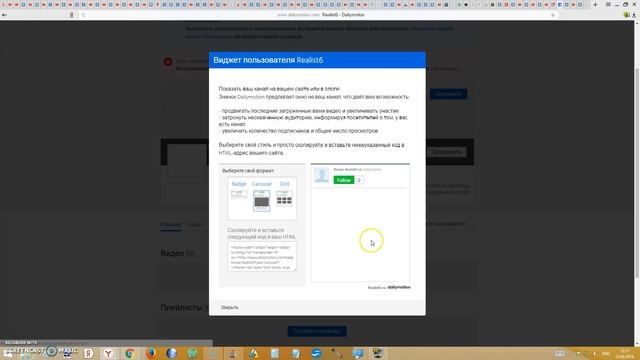Open Google Chrome from the taskbar
The width and height of the screenshot is (640, 360).
(x=130, y=353)
